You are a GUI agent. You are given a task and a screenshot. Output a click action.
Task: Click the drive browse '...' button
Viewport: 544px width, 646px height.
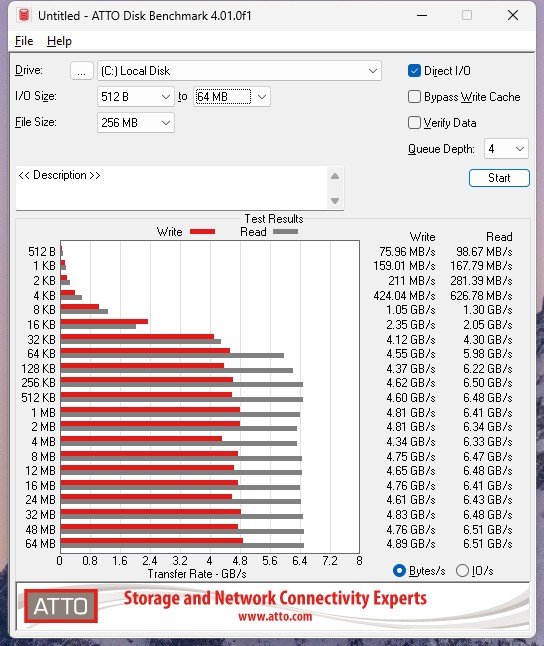82,71
